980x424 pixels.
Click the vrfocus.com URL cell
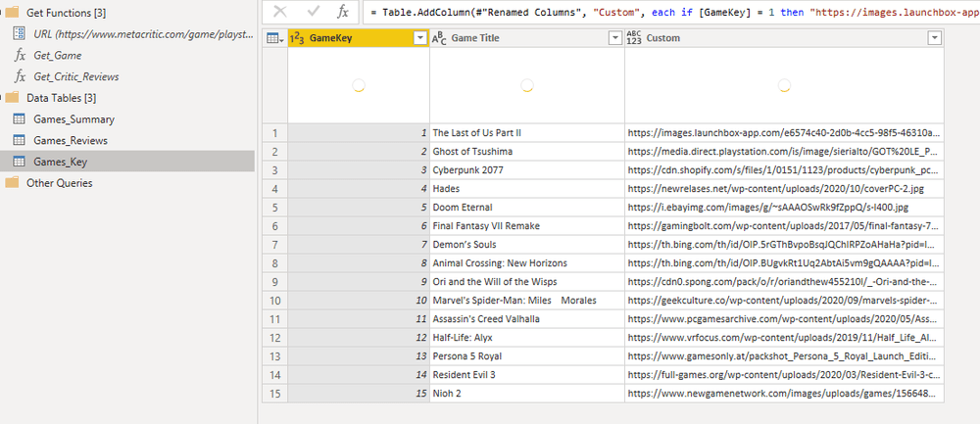[x=784, y=338]
